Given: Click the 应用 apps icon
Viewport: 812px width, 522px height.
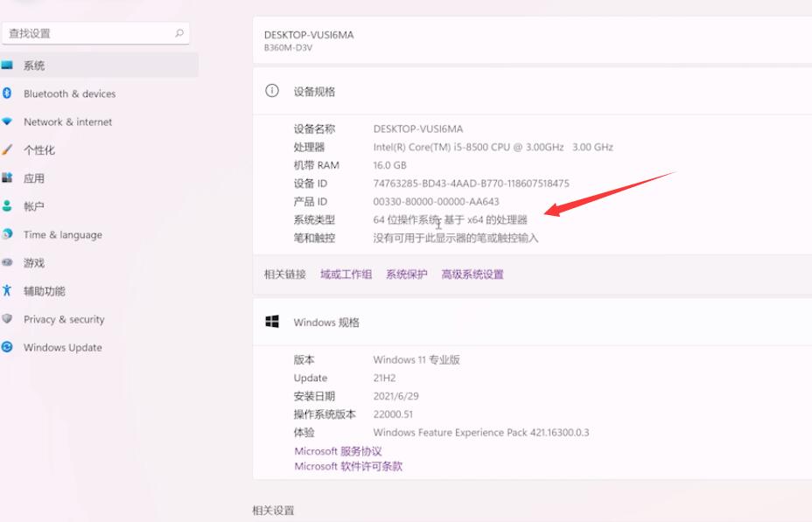Looking at the screenshot, I should 7,178.
